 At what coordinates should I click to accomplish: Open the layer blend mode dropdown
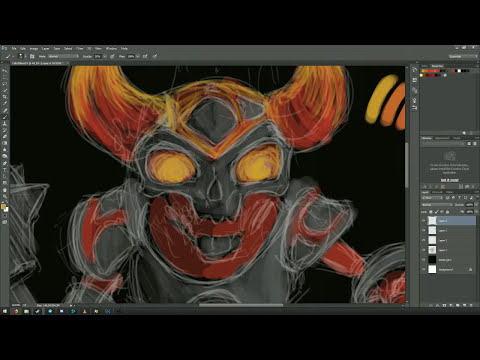point(437,205)
